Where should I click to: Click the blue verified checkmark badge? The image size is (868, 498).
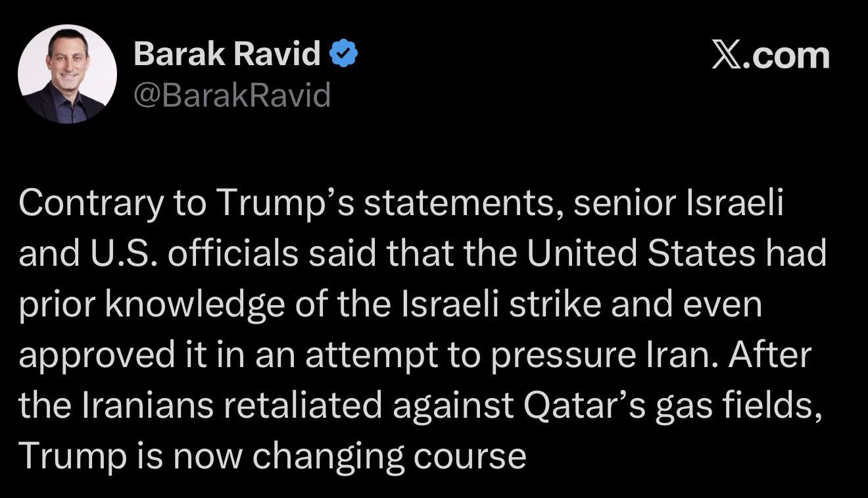343,55
